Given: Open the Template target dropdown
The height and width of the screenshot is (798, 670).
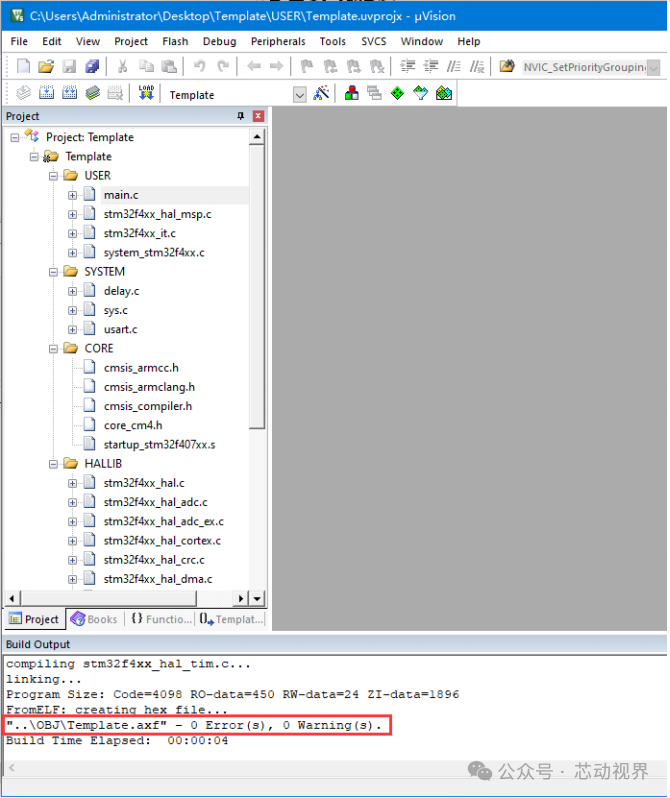Looking at the screenshot, I should 300,95.
